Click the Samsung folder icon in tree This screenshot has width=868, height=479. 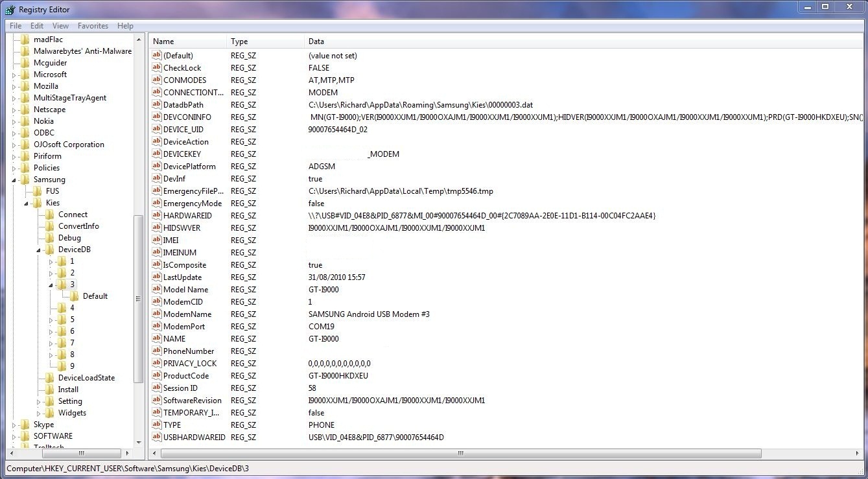tap(25, 180)
